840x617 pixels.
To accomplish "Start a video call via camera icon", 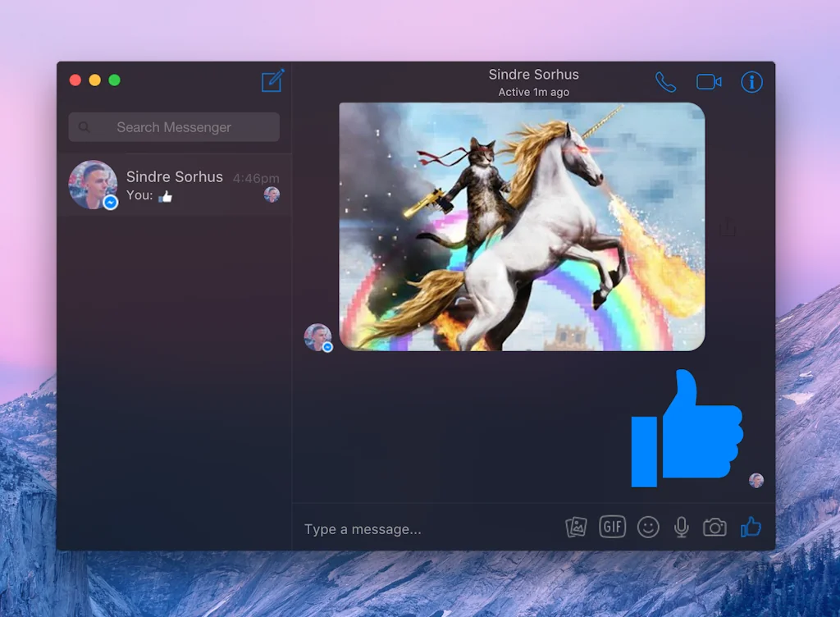I will click(x=709, y=82).
